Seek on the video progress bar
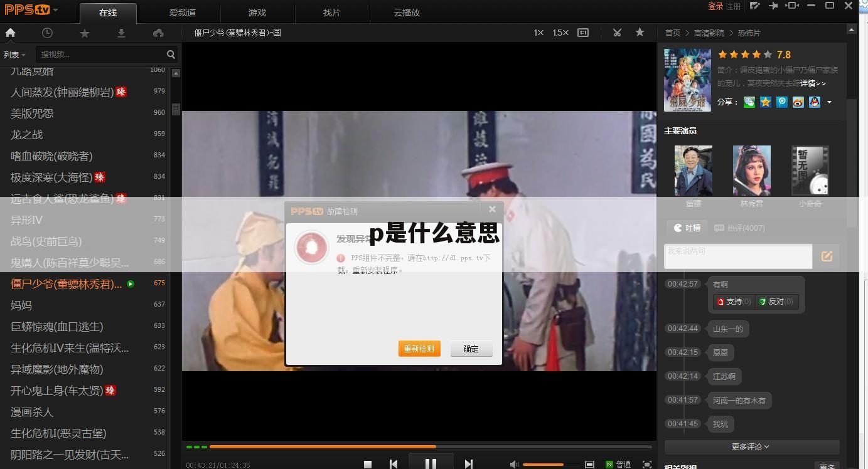Screen dimensions: 868x469 431,446
